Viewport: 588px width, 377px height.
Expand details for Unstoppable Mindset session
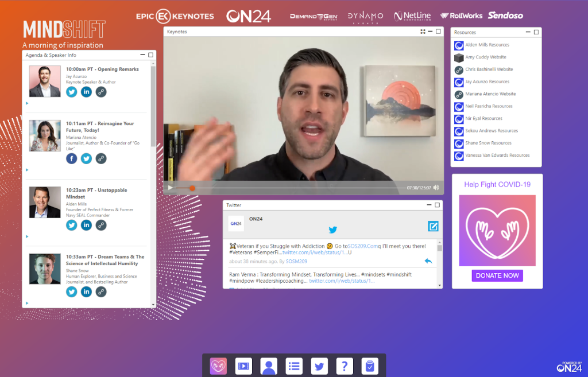pyautogui.click(x=27, y=236)
